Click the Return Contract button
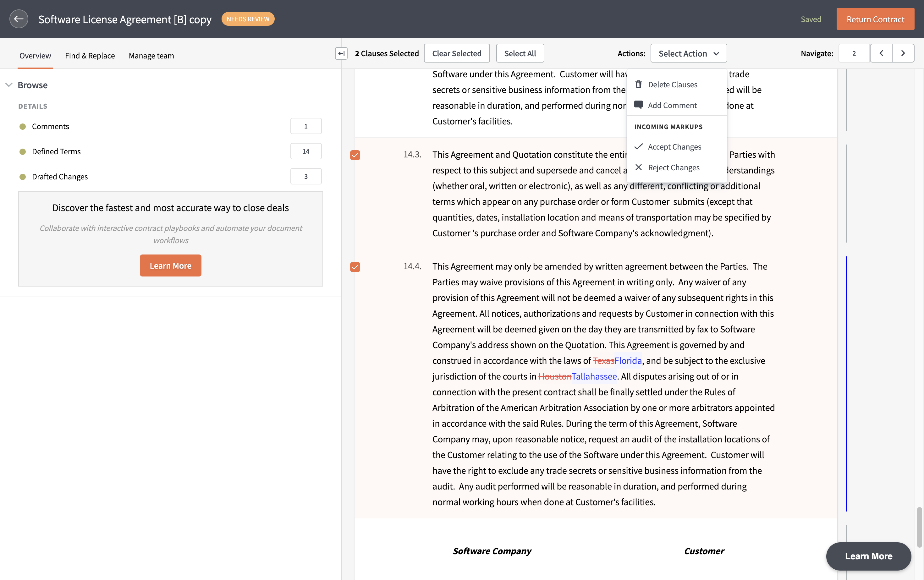This screenshot has width=924, height=580. (875, 19)
